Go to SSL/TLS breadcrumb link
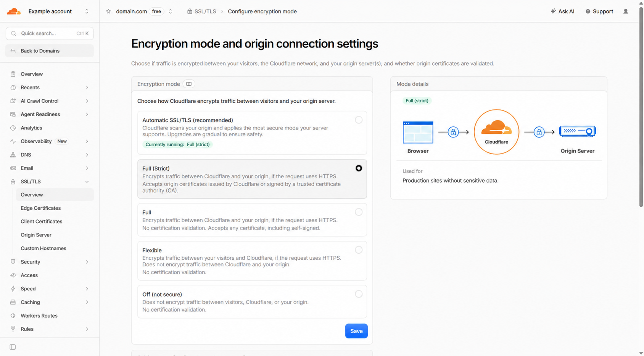 [x=201, y=11]
